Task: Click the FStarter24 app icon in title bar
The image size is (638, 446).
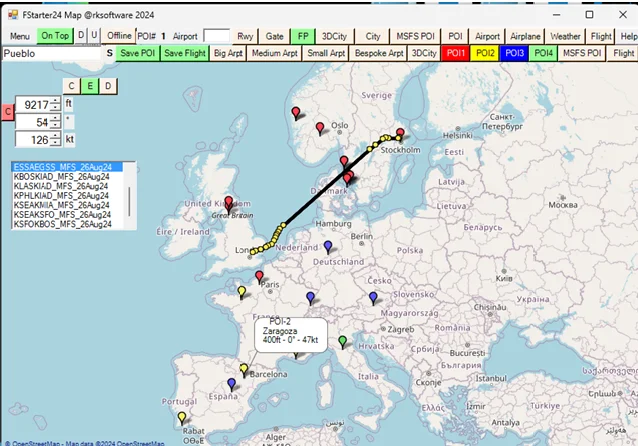Action: pos(13,15)
